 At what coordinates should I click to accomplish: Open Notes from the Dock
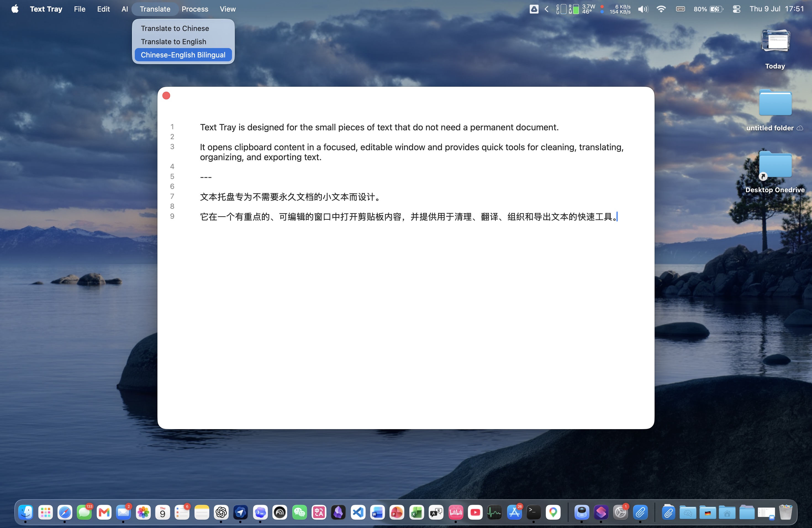202,512
